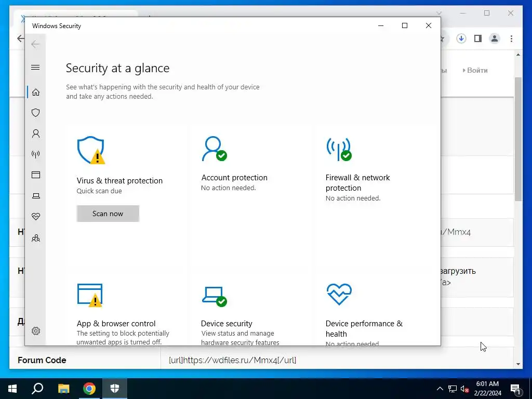Viewport: 532px width, 399px height.
Task: Start a quick scan with Scan now
Action: pos(108,214)
